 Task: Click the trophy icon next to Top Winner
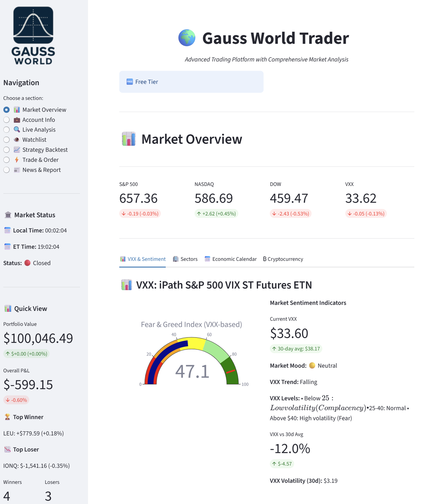(x=7, y=417)
